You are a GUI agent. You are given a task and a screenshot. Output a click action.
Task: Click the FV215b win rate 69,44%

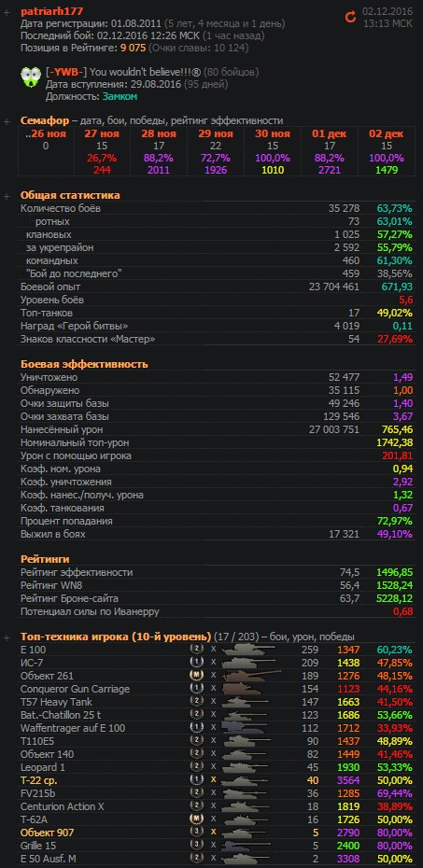click(394, 793)
